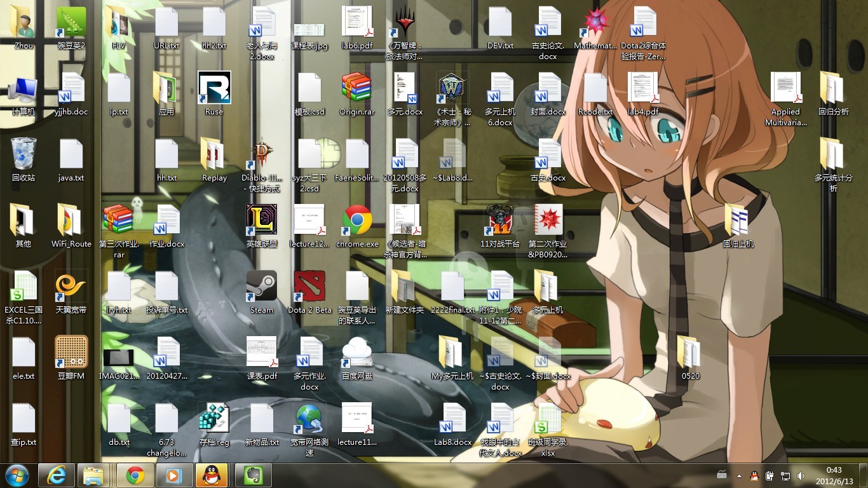Open the Rcode.txt file

(x=595, y=88)
